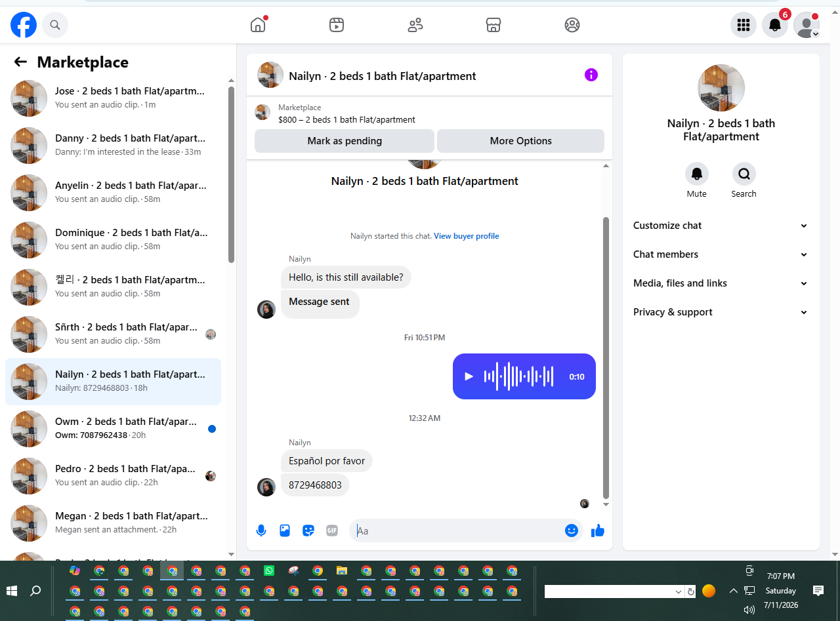Click Nailyn avatar in right panel

(x=721, y=88)
